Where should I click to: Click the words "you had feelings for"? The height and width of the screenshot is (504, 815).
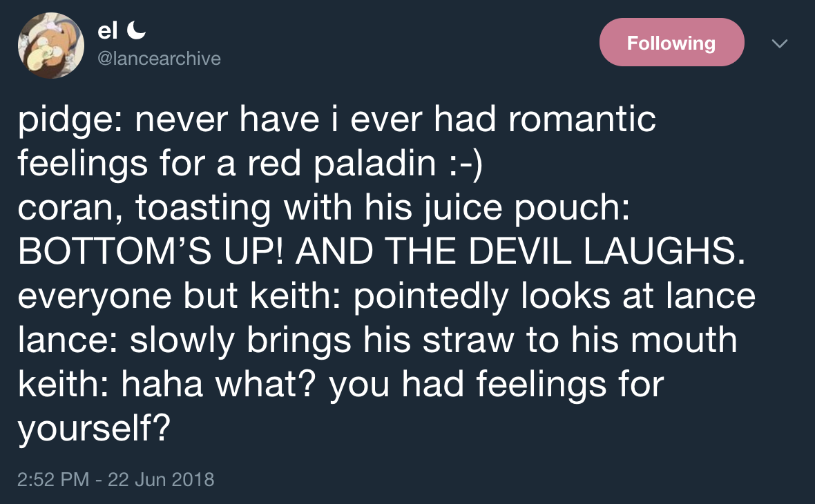click(496, 385)
